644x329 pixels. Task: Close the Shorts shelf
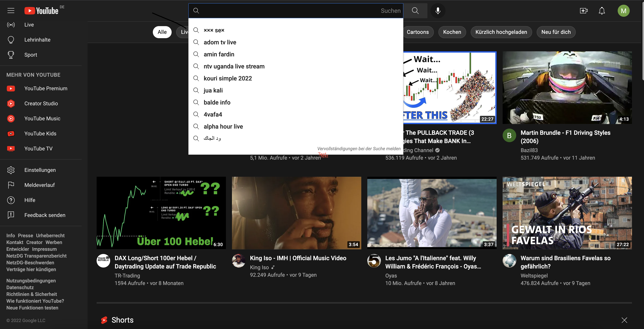[624, 320]
